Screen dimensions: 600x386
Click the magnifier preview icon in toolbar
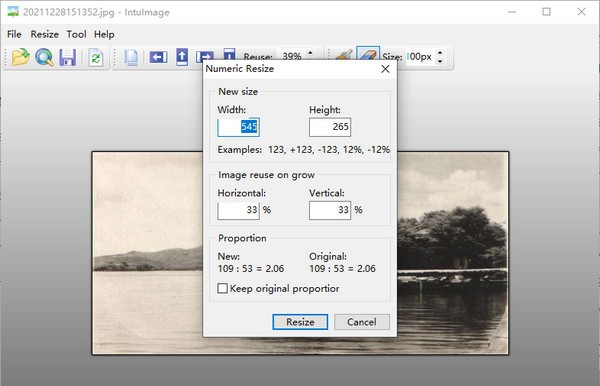(44, 57)
